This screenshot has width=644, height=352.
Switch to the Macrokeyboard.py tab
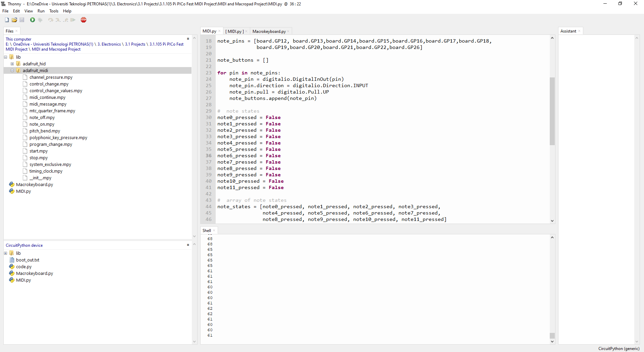point(269,32)
